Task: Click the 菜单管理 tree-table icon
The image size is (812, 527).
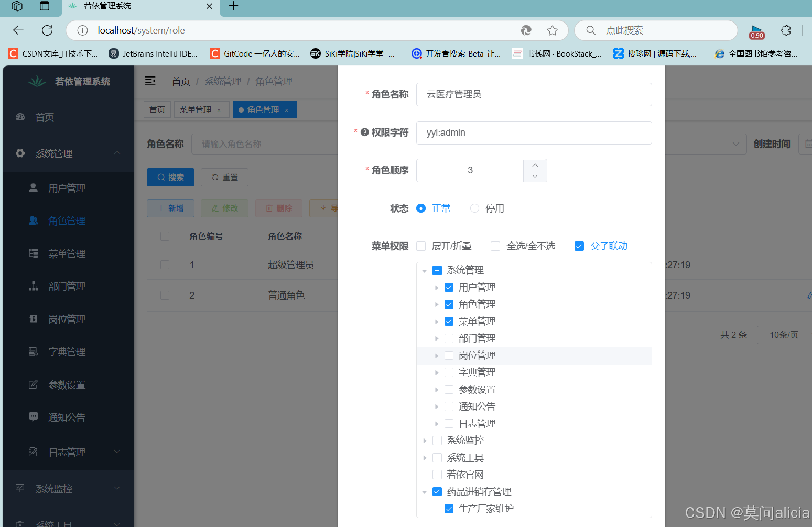Action: [x=33, y=254]
